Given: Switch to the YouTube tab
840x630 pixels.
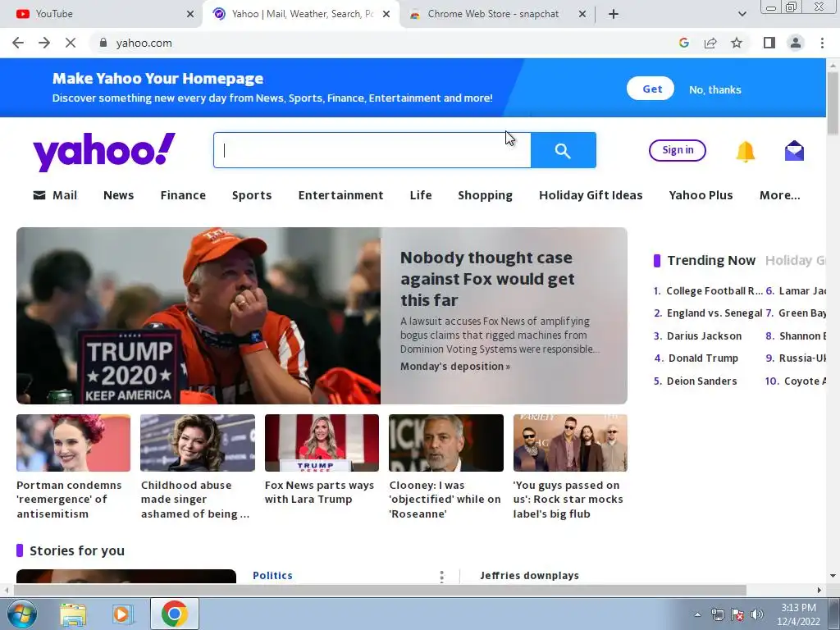Looking at the screenshot, I should click(102, 14).
